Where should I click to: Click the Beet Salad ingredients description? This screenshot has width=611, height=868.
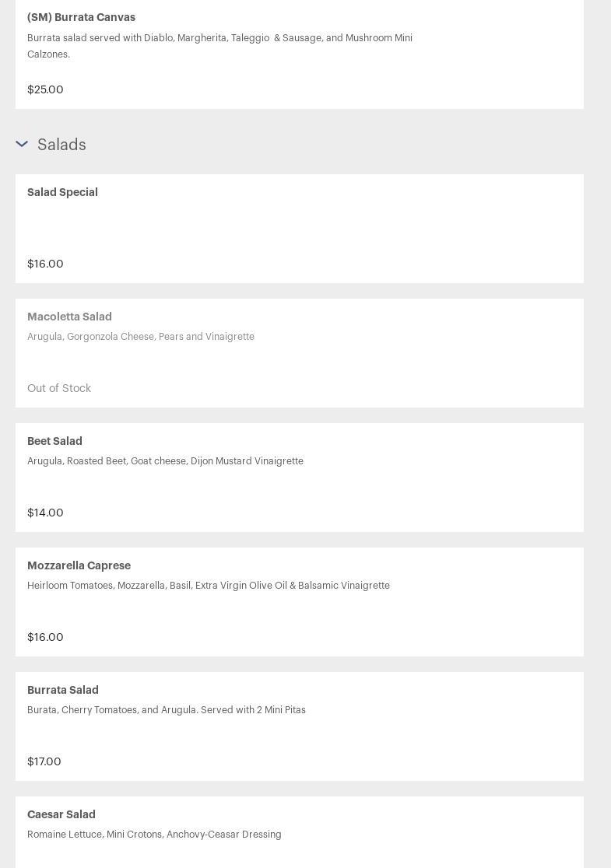click(x=165, y=461)
